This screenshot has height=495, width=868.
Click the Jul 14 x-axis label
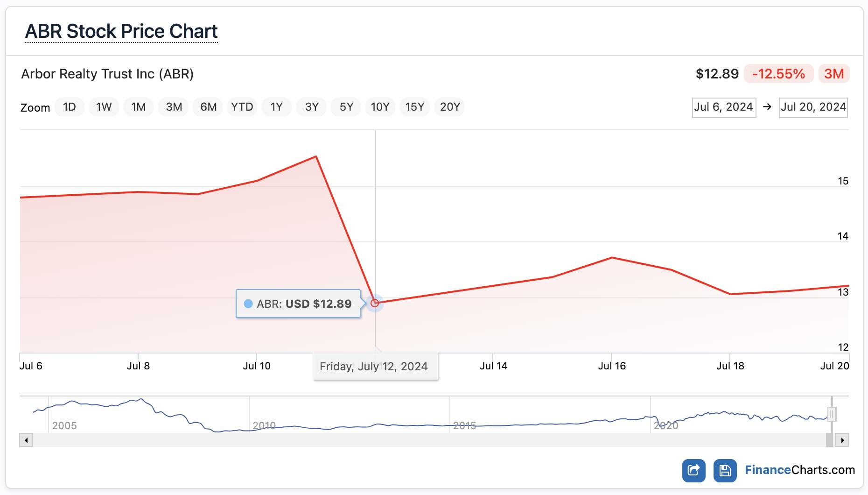pos(493,366)
